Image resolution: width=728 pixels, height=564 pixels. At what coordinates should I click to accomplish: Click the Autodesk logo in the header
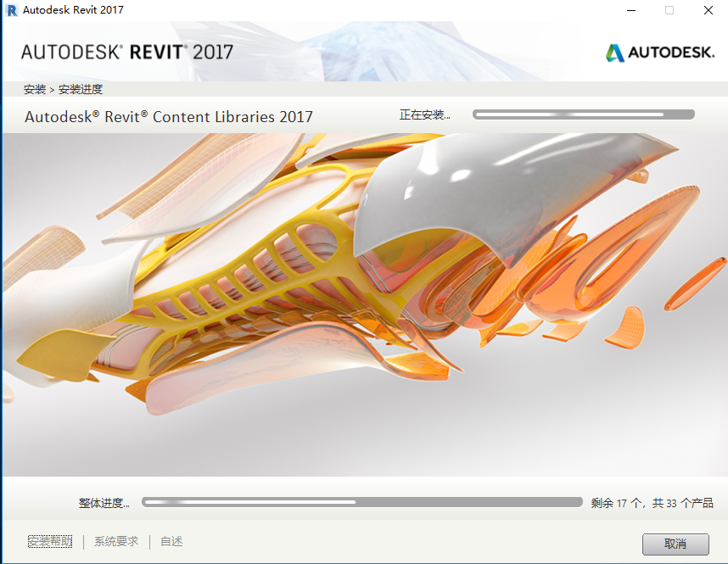tap(660, 53)
